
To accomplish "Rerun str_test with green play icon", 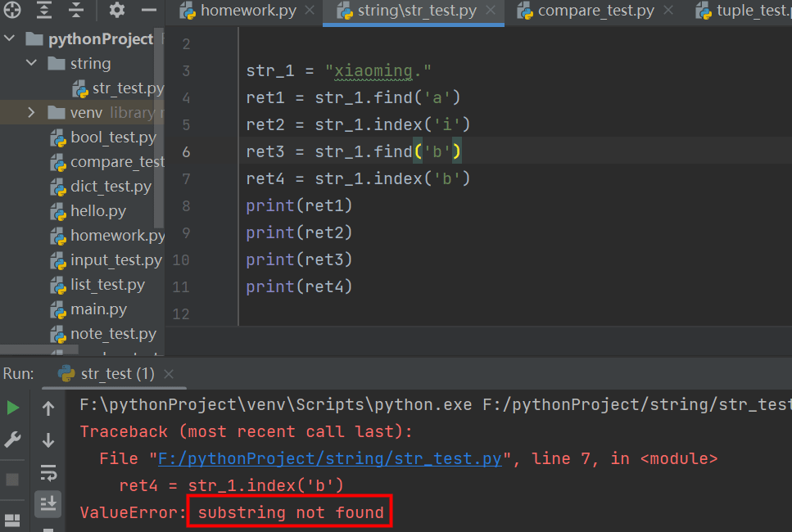I will pyautogui.click(x=13, y=408).
